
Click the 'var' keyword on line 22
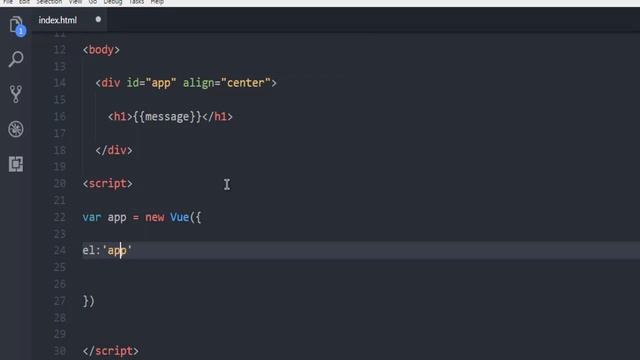pyautogui.click(x=92, y=217)
